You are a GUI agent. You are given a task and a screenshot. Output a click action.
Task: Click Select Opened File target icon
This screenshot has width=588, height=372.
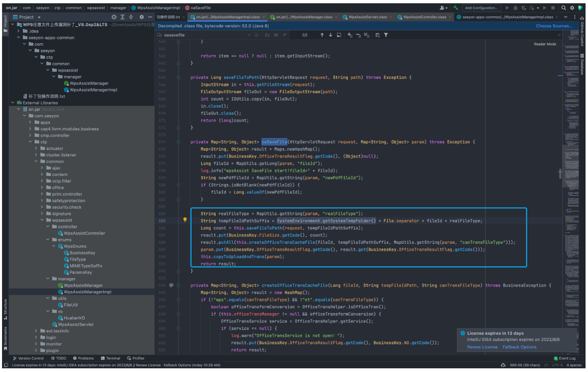[x=114, y=17]
